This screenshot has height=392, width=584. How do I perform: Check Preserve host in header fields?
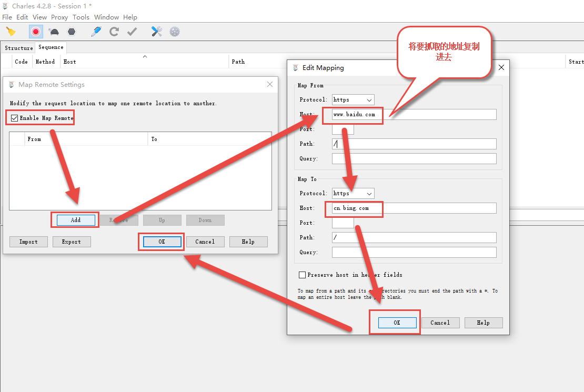302,275
